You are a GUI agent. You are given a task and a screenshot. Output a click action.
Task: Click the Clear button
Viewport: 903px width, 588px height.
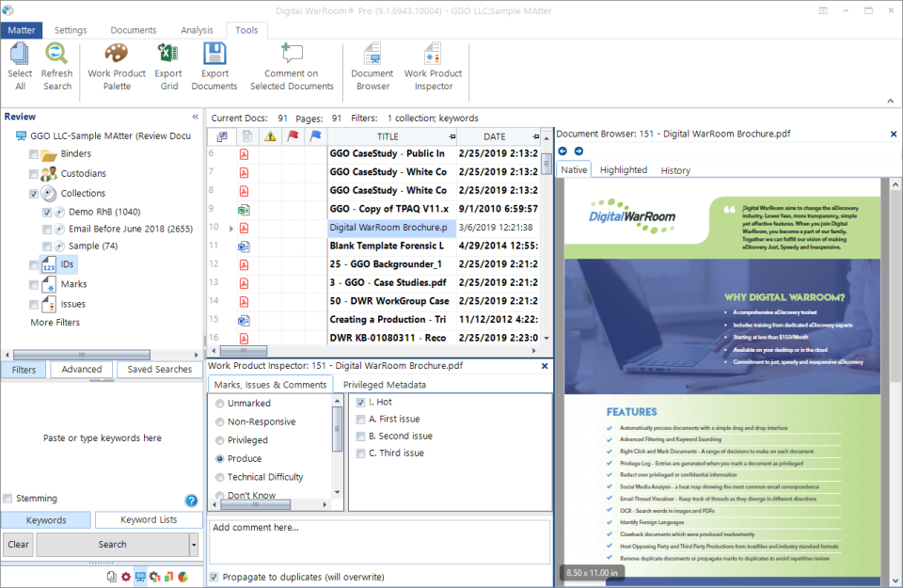pos(18,545)
